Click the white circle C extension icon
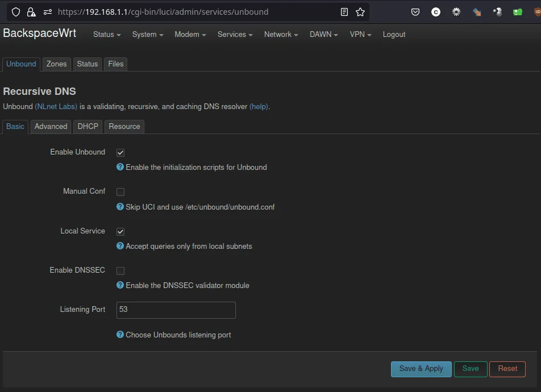Image resolution: width=541 pixels, height=392 pixels. click(436, 12)
